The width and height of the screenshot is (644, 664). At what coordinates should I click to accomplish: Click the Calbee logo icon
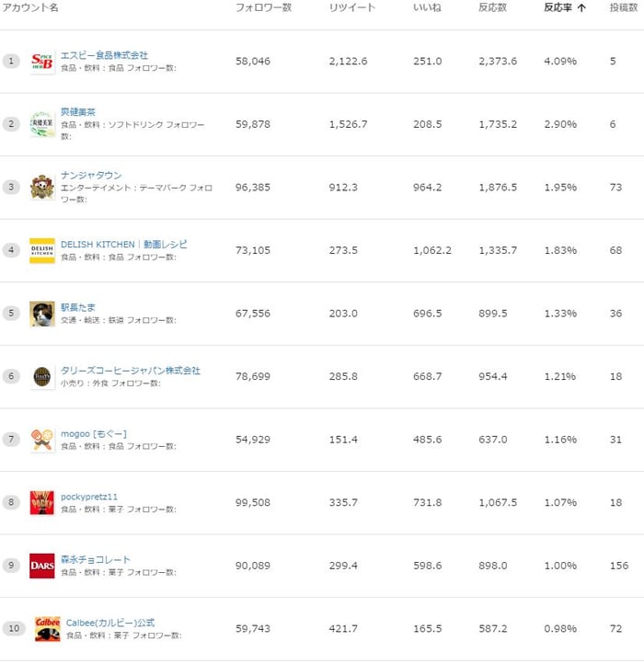click(48, 629)
